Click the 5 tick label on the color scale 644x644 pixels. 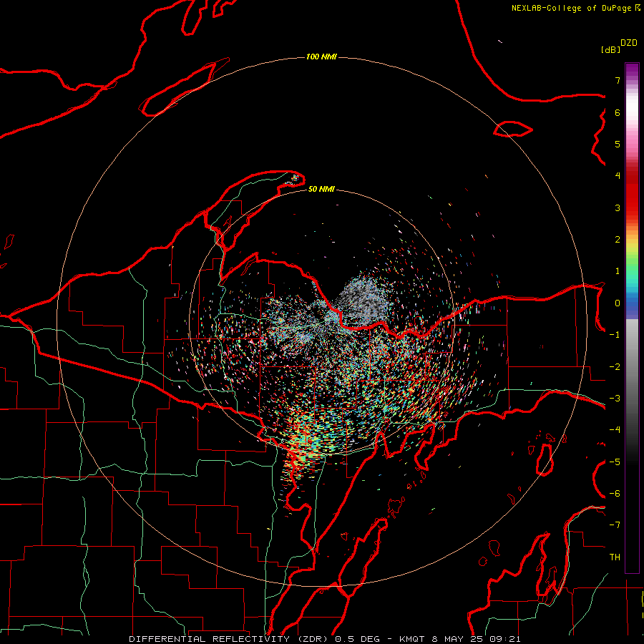[618, 144]
